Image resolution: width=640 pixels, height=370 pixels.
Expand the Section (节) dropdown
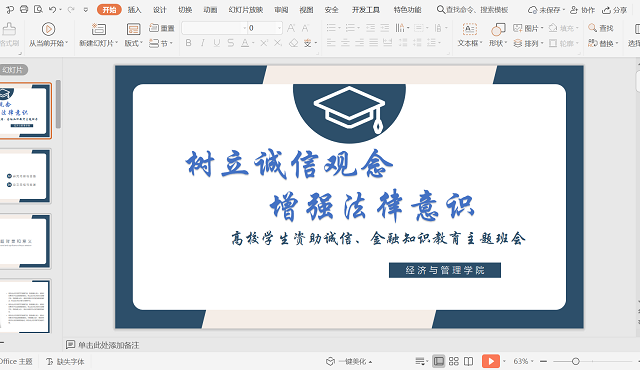[171, 43]
